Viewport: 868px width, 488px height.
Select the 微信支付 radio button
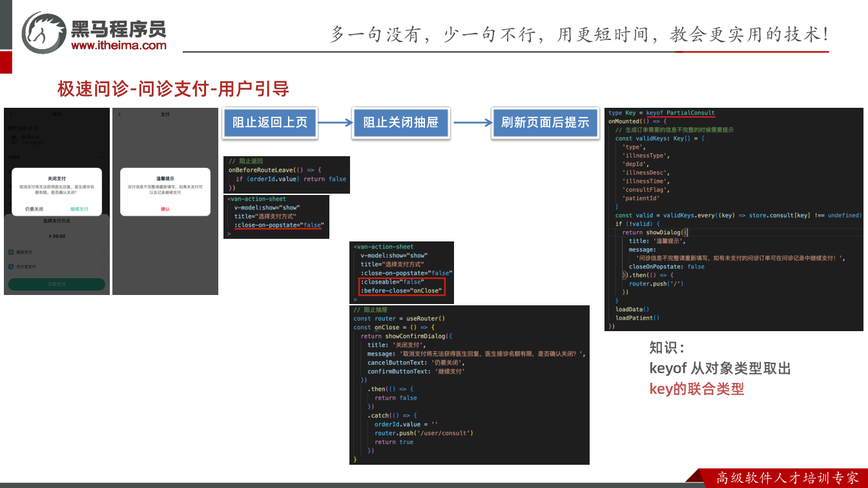coord(103,252)
